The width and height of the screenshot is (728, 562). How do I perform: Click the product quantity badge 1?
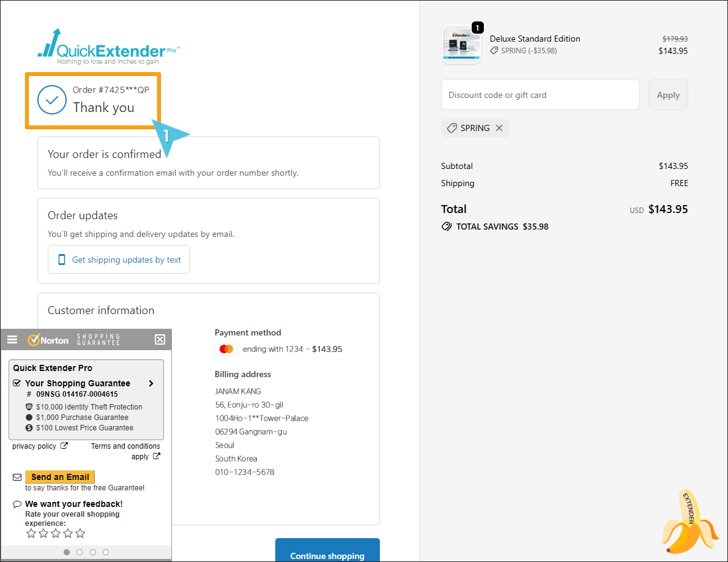477,28
